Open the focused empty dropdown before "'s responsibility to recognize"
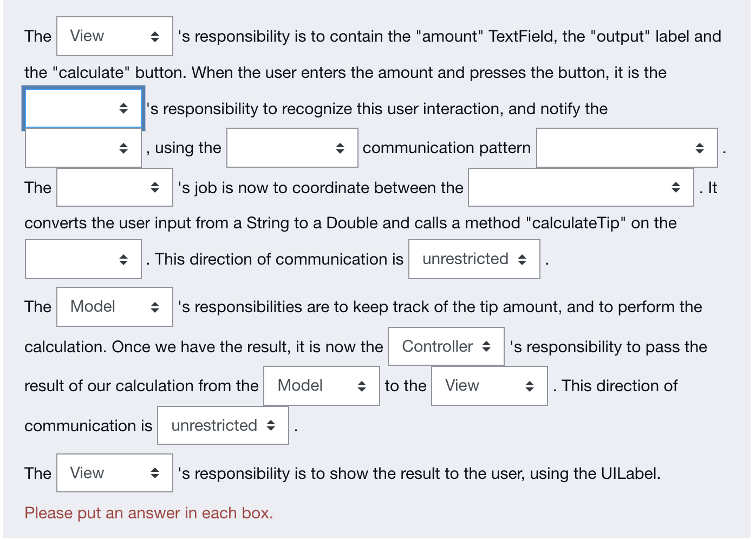The width and height of the screenshot is (756, 540). (83, 109)
